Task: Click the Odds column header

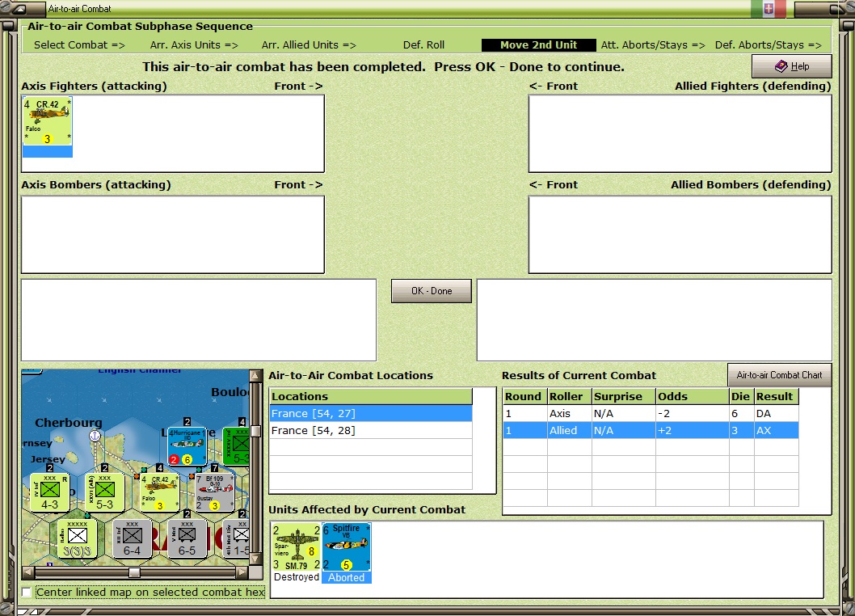Action: 692,397
